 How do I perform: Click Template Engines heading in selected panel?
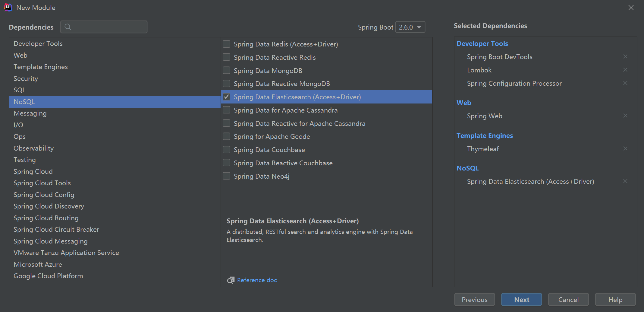(485, 136)
